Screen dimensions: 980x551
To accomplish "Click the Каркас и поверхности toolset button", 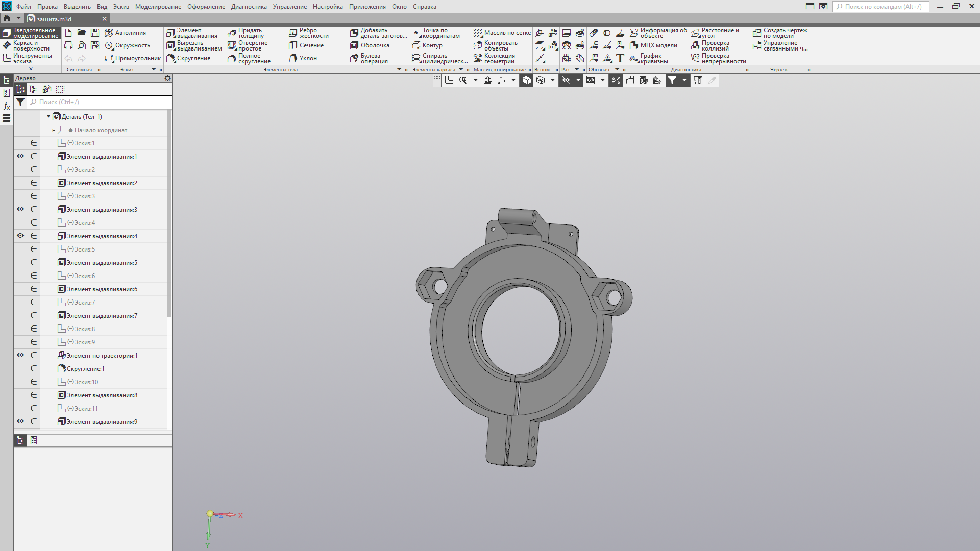I will coord(29,46).
